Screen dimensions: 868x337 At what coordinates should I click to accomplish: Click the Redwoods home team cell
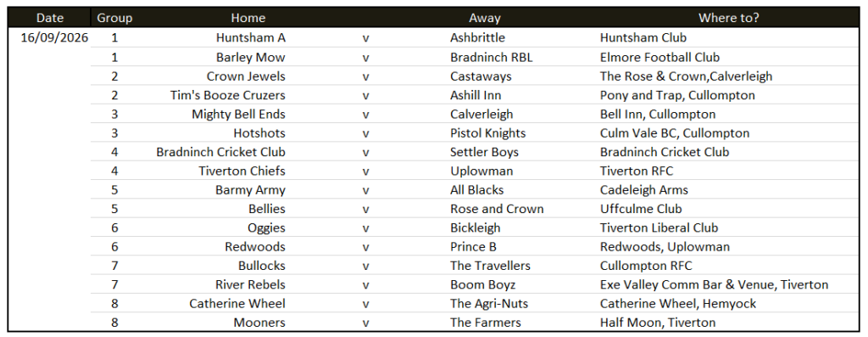tap(255, 247)
